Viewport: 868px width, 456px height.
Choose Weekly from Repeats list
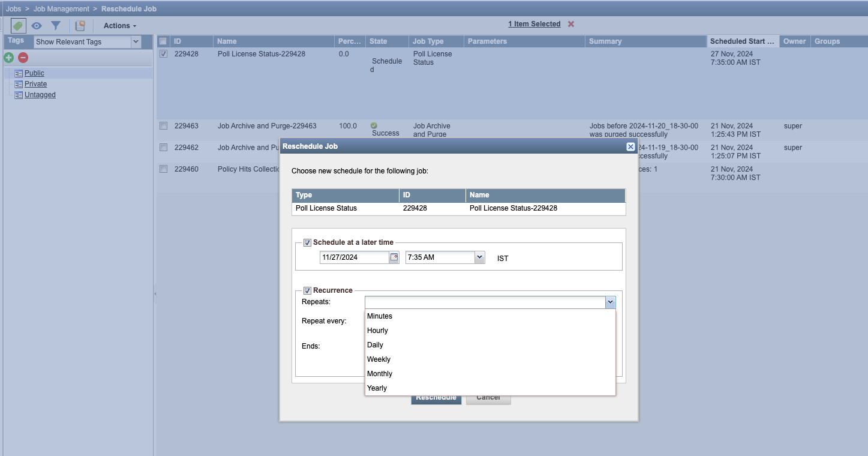pos(490,359)
